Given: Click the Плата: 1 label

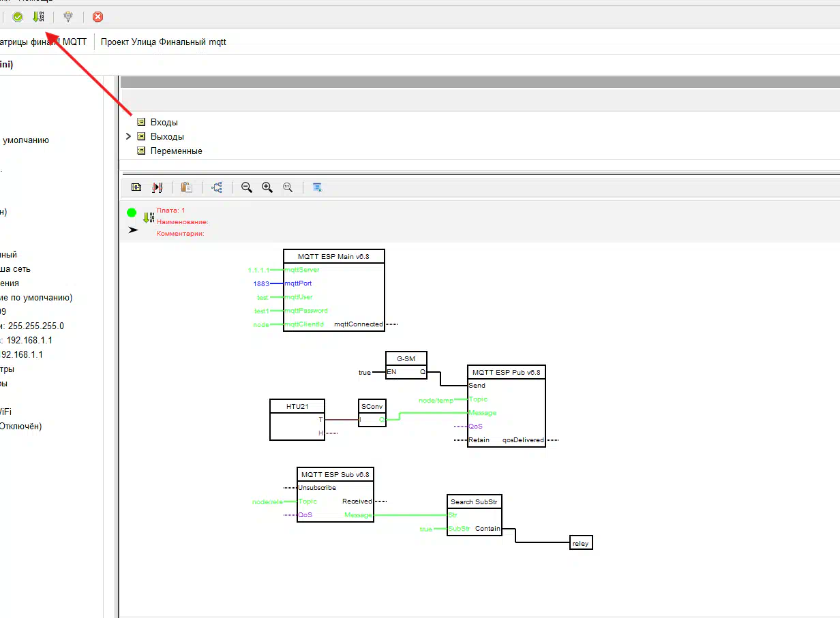Looking at the screenshot, I should [x=170, y=211].
